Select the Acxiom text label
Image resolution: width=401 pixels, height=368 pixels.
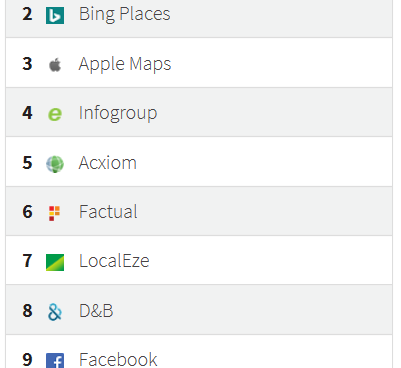click(108, 163)
